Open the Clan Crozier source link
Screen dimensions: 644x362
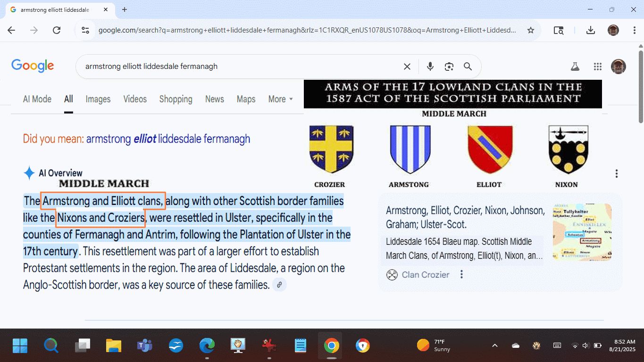pos(425,275)
